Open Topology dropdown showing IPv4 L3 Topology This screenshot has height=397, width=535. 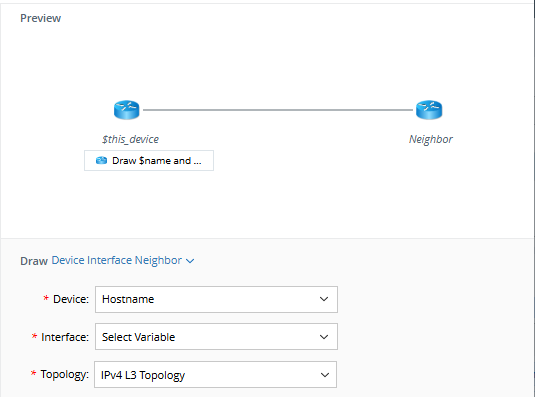tap(216, 374)
